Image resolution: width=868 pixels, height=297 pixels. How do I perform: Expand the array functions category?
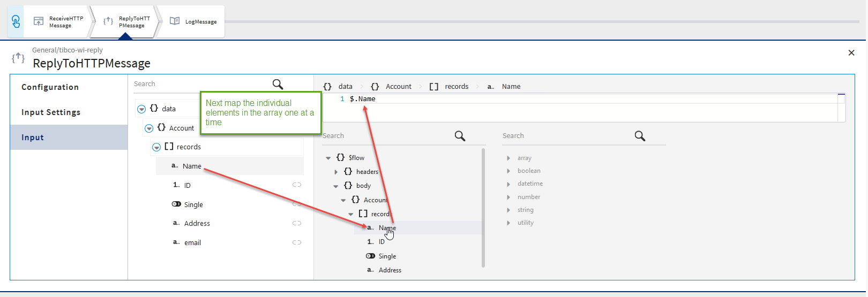[508, 158]
